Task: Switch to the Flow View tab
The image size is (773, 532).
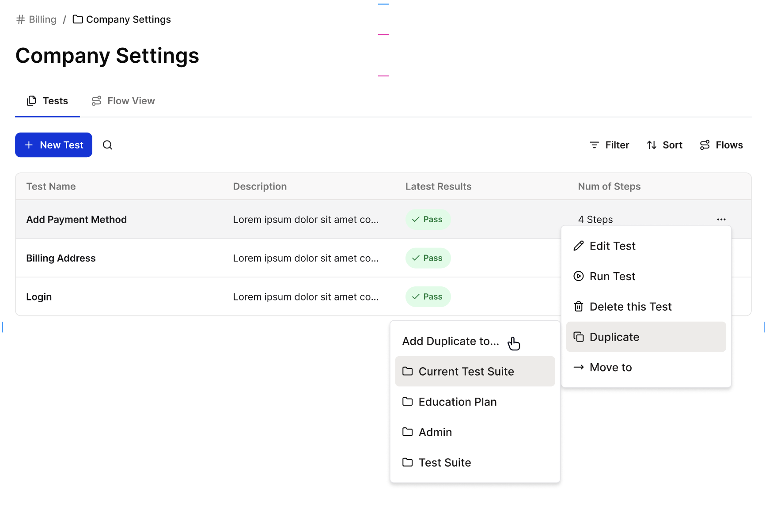Action: tap(123, 101)
